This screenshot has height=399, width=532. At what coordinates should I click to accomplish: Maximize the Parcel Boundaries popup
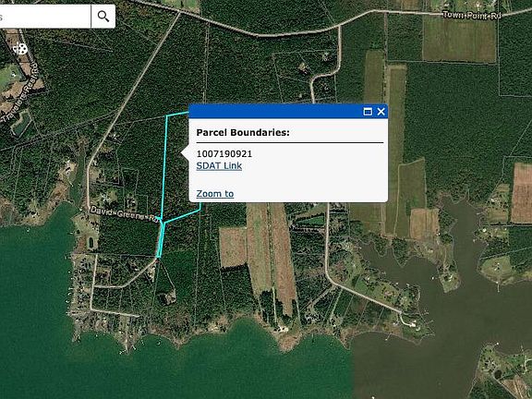pyautogui.click(x=368, y=112)
